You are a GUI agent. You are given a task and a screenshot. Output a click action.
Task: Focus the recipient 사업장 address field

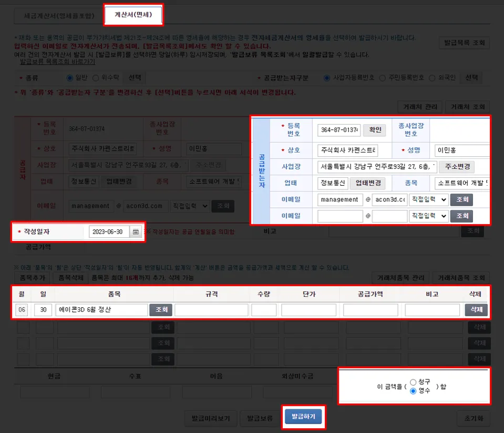click(377, 167)
